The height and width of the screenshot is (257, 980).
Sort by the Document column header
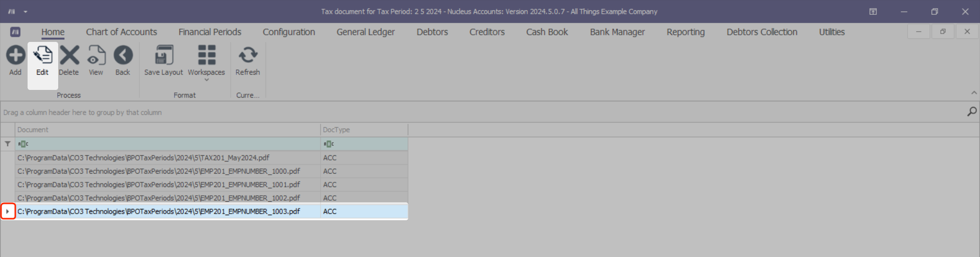pos(167,130)
